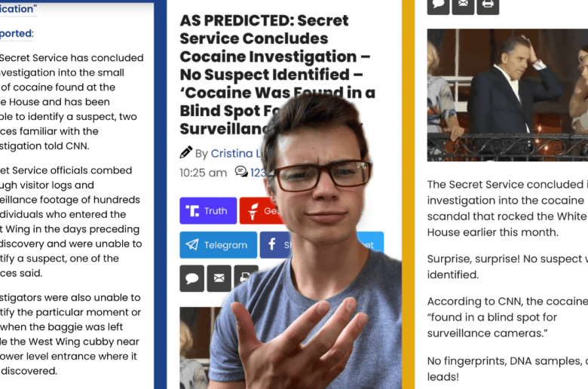Click speech bubble icon above Hunter photo

[x=438, y=6]
